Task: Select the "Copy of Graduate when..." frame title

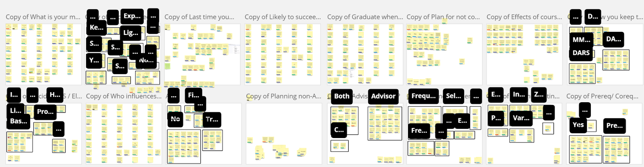Action: (x=365, y=17)
